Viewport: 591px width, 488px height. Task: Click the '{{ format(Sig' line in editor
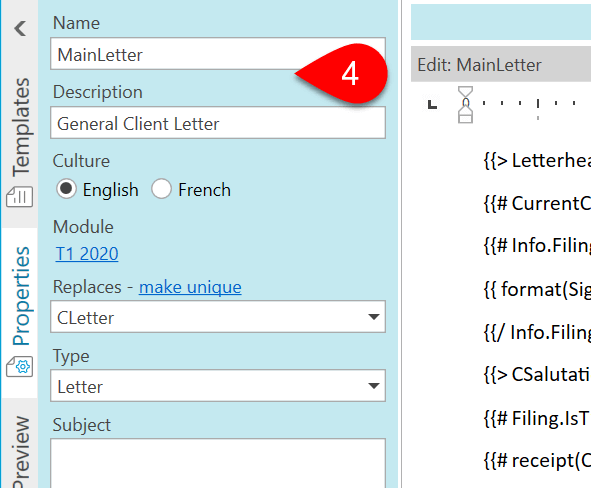tap(537, 289)
